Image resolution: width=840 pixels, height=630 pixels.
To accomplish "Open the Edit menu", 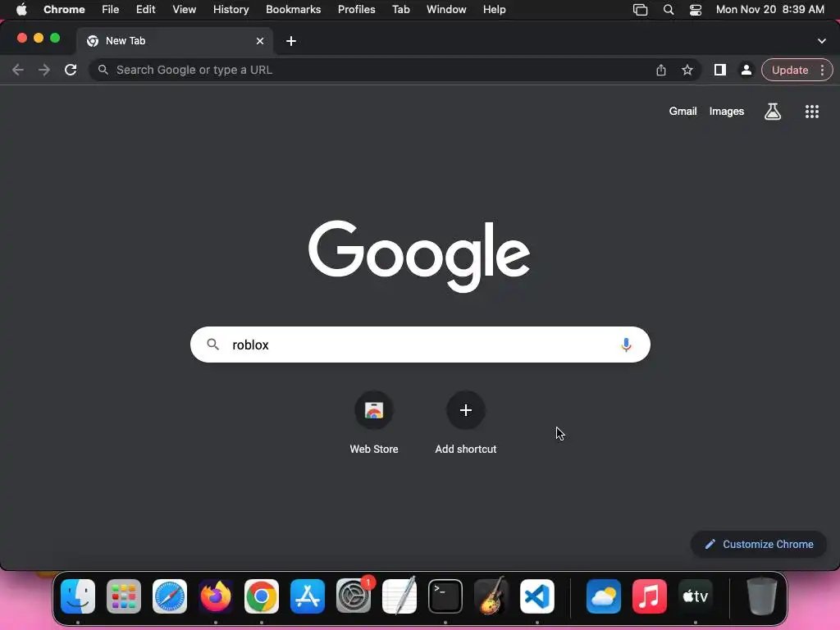I will 146,10.
